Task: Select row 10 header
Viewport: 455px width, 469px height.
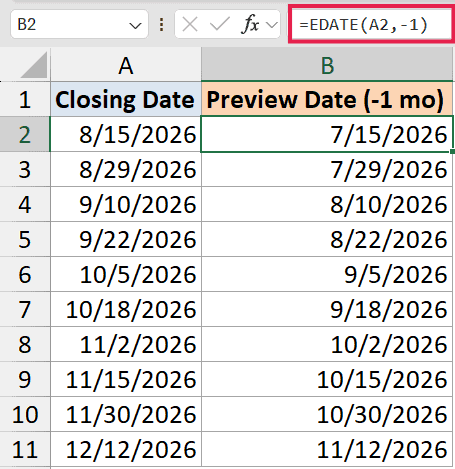Action: [25, 414]
